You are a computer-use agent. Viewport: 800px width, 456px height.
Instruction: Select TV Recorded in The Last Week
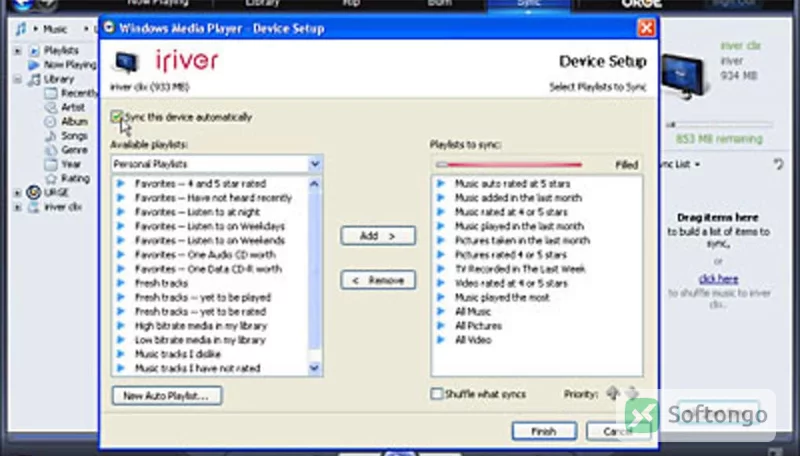click(520, 269)
